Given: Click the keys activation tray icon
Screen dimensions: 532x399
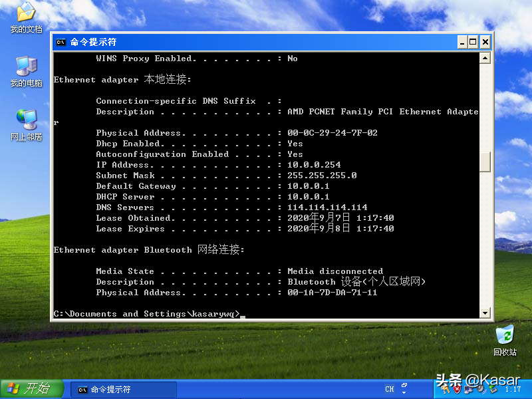Looking at the screenshot, I should (x=446, y=389).
